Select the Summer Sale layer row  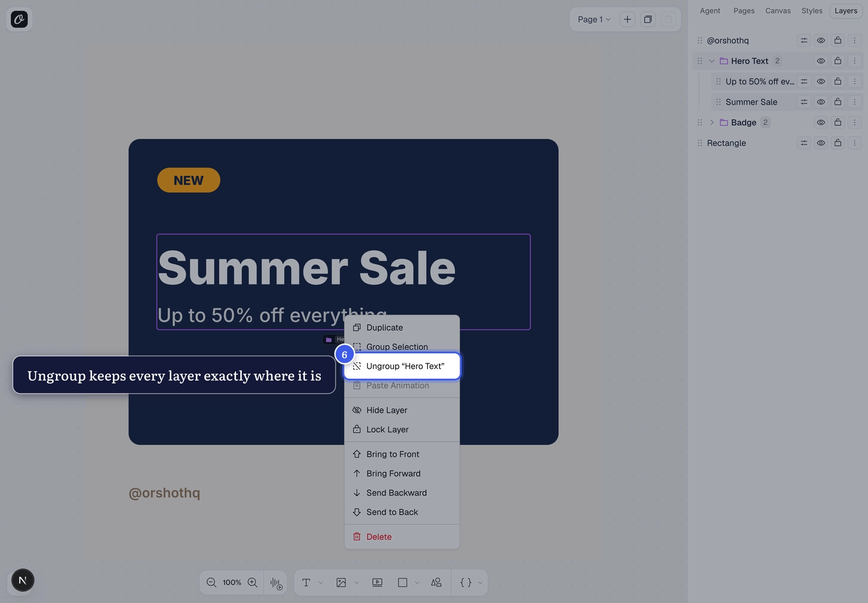coord(787,102)
